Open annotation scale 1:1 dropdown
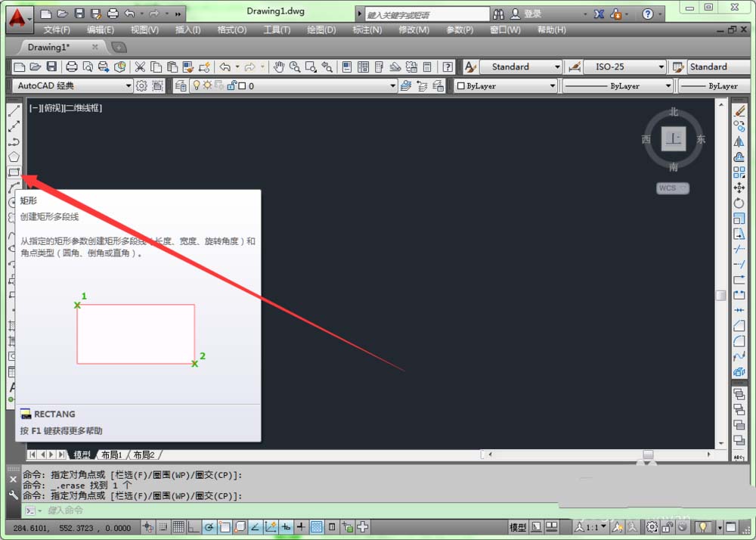Image resolution: width=756 pixels, height=540 pixels. click(592, 527)
